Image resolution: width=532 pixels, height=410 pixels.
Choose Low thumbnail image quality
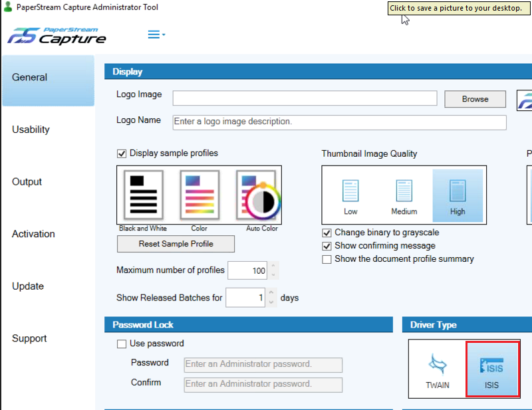(350, 195)
